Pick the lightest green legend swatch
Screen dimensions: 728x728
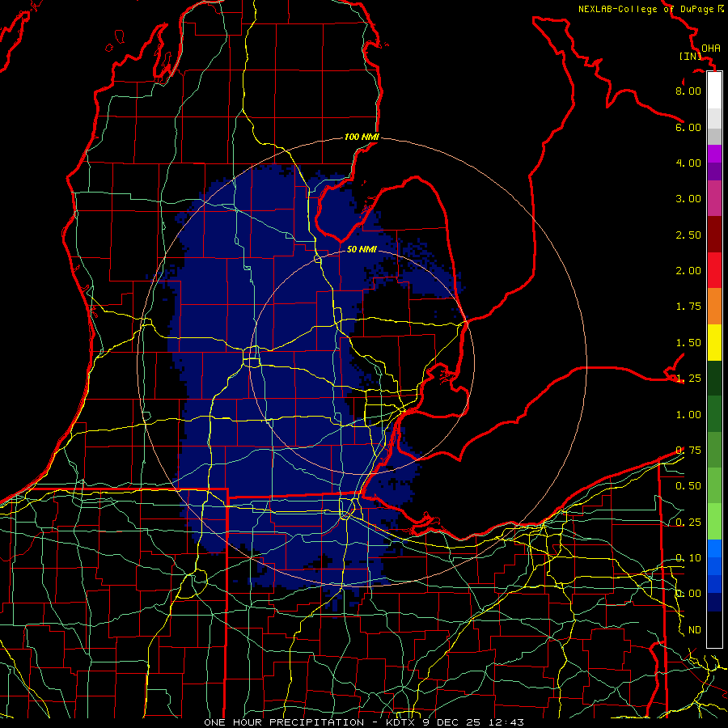coord(714,522)
